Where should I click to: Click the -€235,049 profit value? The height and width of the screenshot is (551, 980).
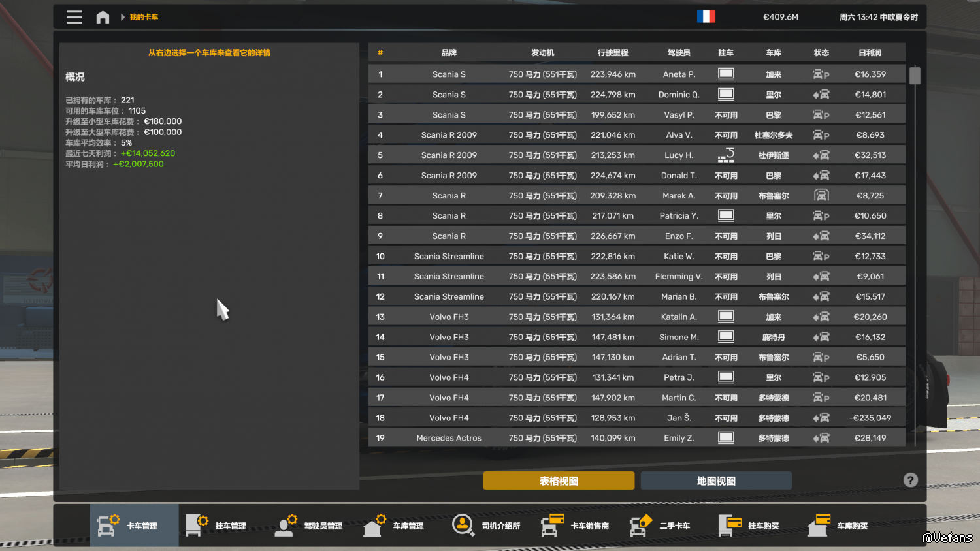[870, 418]
